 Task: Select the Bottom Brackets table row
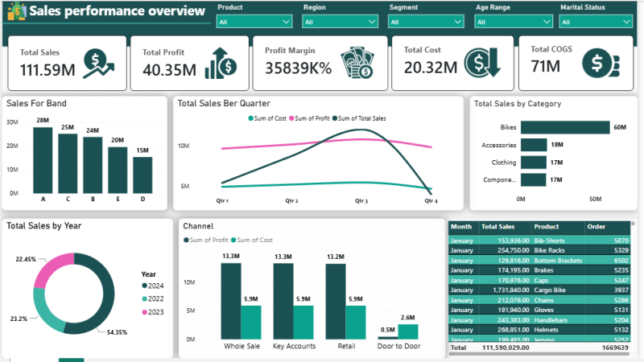(539, 261)
